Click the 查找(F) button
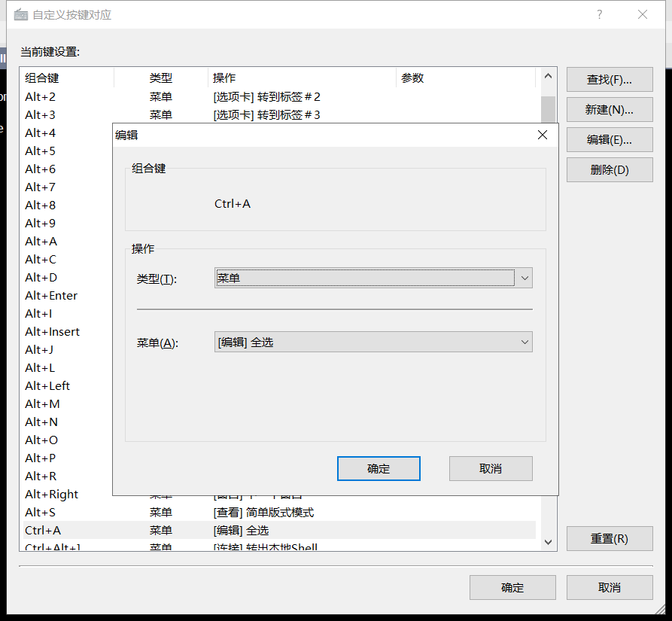The image size is (672, 621). point(610,79)
